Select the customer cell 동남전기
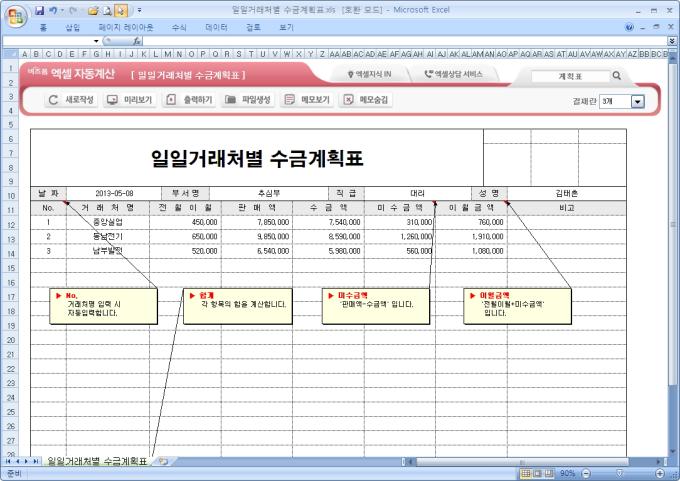The image size is (680, 481). tap(108, 237)
